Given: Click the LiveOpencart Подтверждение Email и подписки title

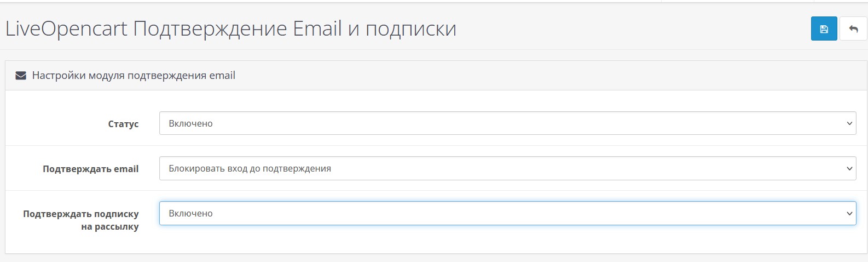Looking at the screenshot, I should [231, 29].
